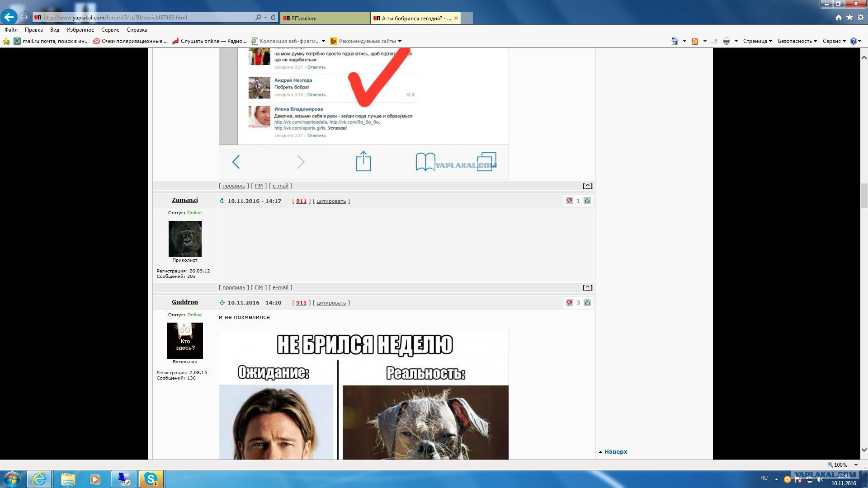
Task: Click the anchor icon on Guddron's post
Action: (222, 302)
